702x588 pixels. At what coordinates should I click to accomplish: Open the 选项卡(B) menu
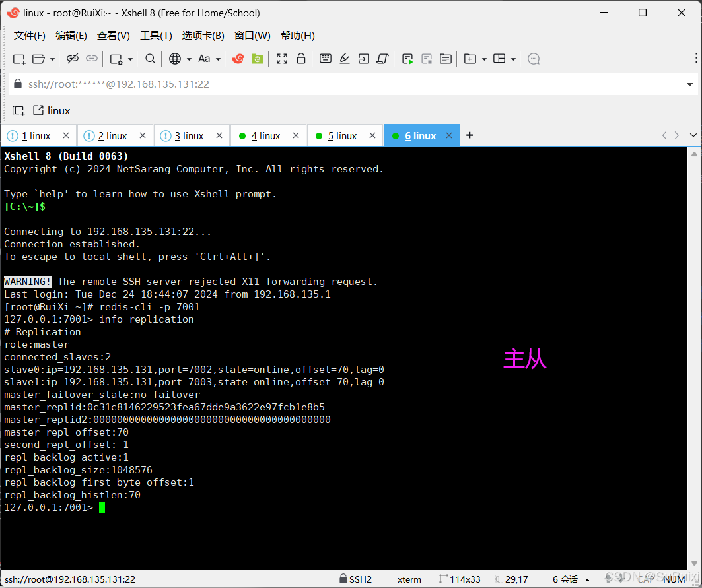(x=203, y=36)
